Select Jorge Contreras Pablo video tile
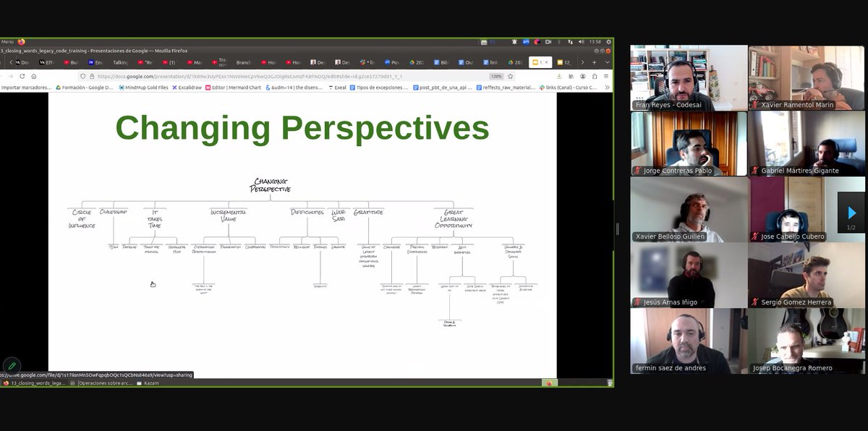This screenshot has width=868, height=431. pyautogui.click(x=689, y=143)
